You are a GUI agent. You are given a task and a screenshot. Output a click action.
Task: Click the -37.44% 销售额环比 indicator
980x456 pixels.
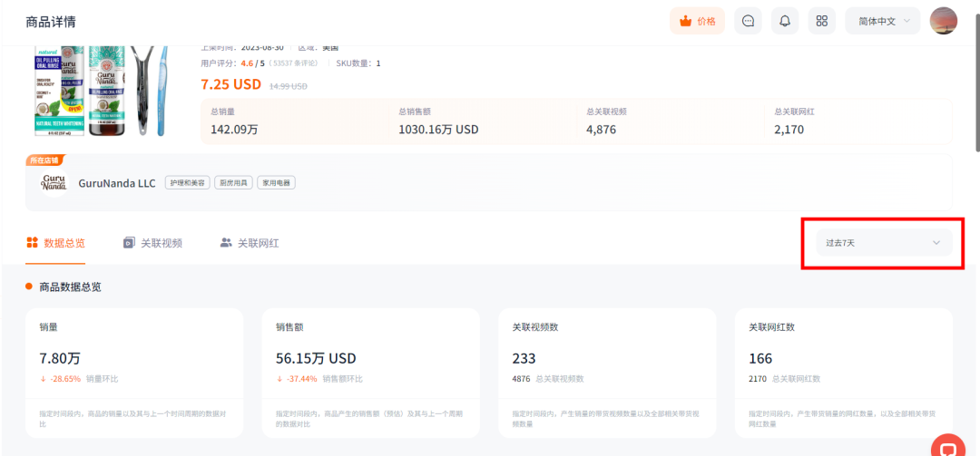click(319, 379)
